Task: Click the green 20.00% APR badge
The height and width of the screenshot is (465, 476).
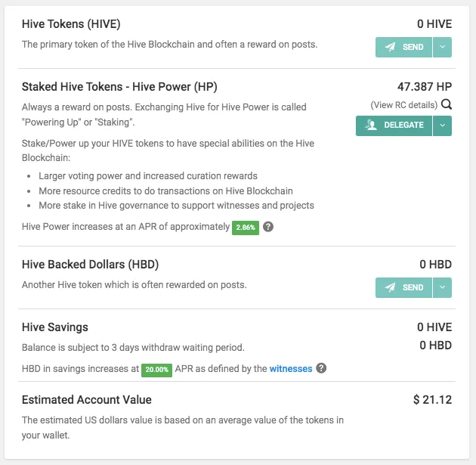Action: coord(156,370)
